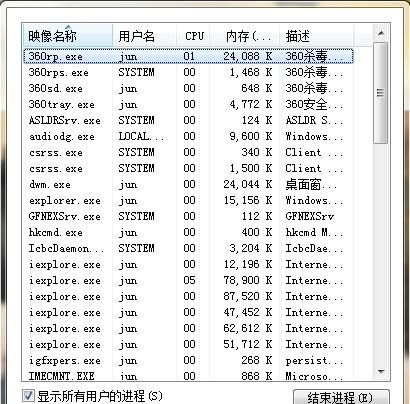Select the 360rp.exe process row
This screenshot has height=404, width=410.
(x=188, y=56)
